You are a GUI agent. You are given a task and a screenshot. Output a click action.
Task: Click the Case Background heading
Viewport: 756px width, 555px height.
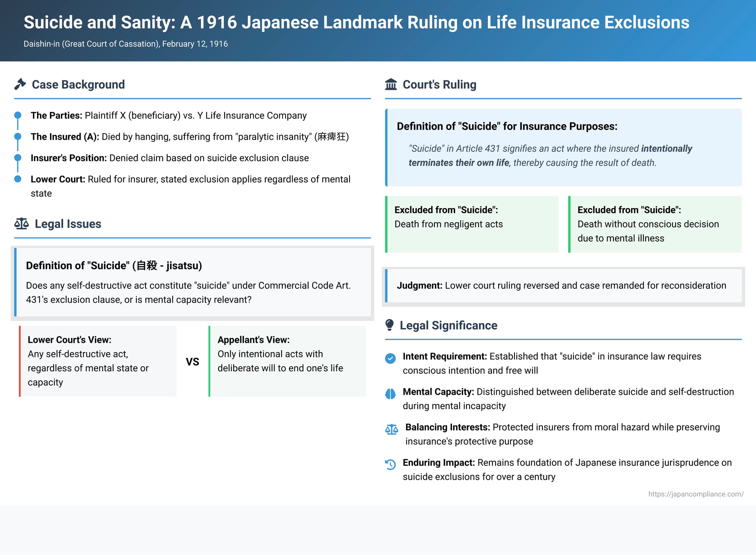coord(78,84)
